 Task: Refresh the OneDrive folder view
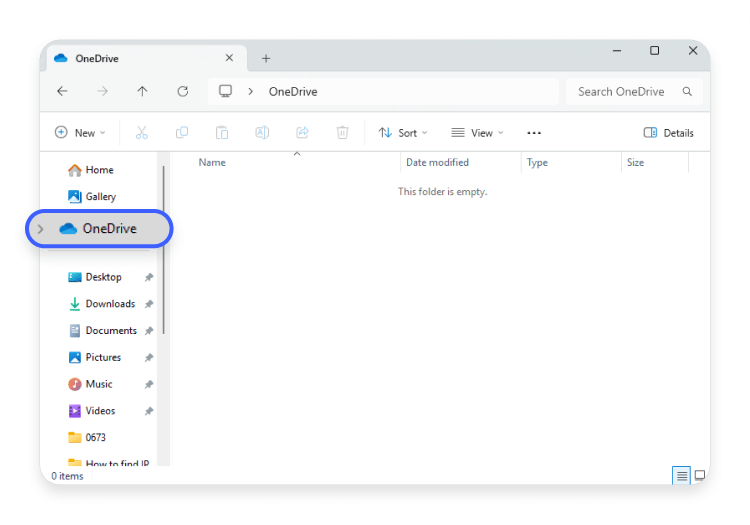tap(183, 91)
